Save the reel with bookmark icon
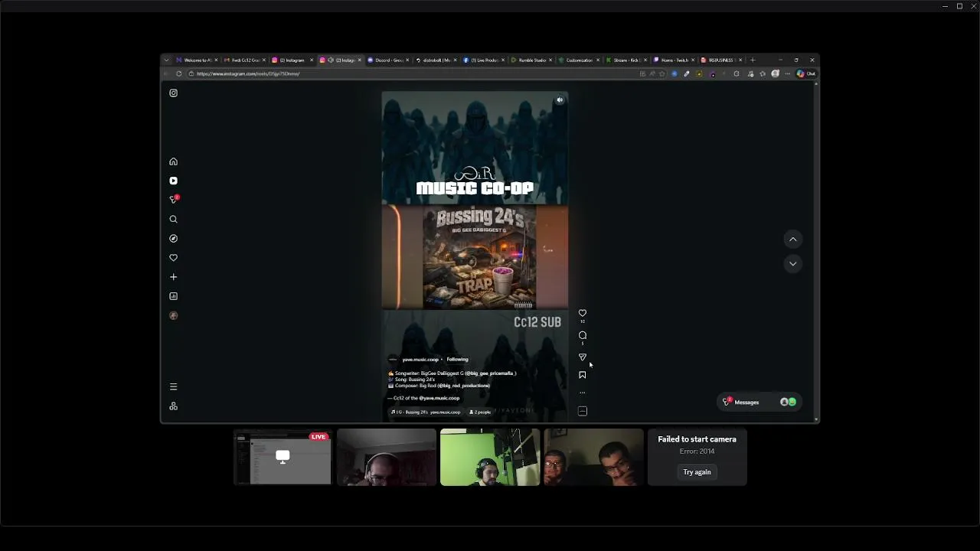Viewport: 980px width, 551px height. point(583,375)
